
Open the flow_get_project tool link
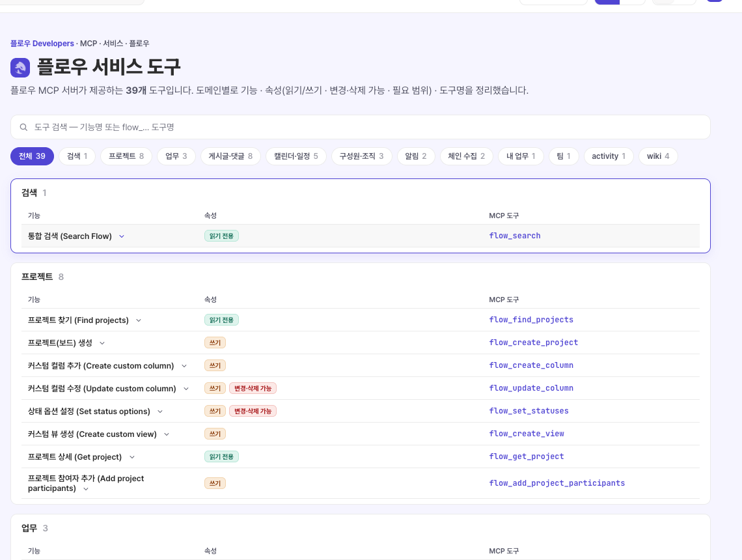point(526,456)
